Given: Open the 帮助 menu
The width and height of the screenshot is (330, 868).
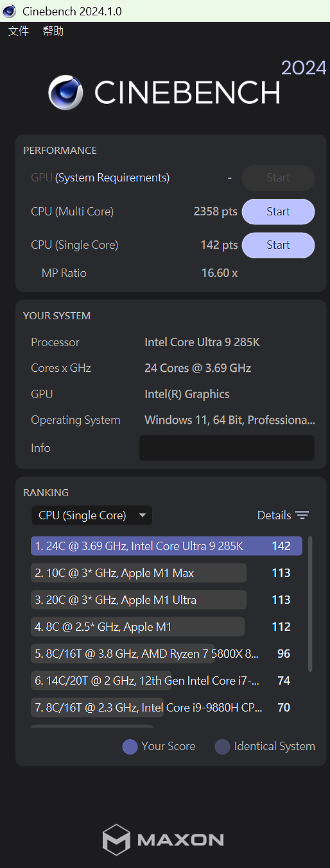Looking at the screenshot, I should 53,31.
